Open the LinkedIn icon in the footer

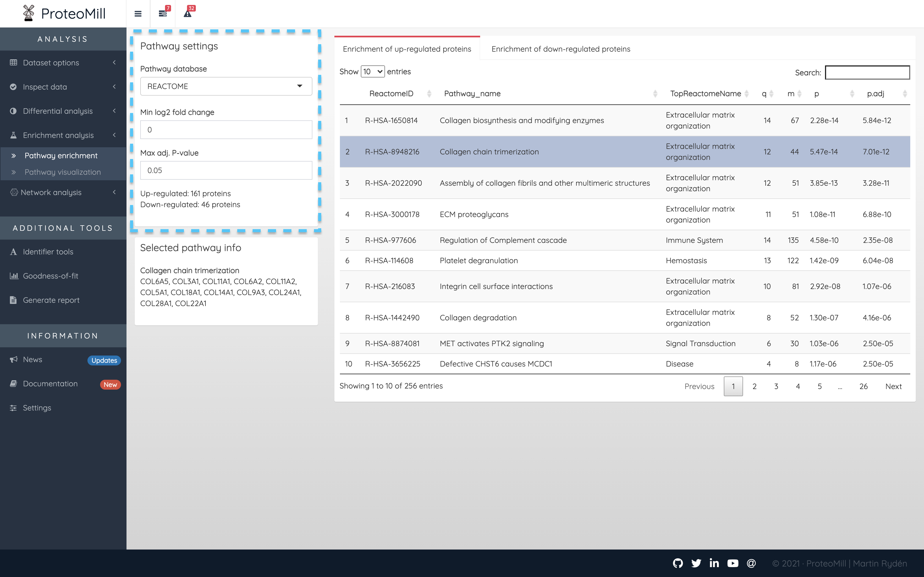coord(714,563)
